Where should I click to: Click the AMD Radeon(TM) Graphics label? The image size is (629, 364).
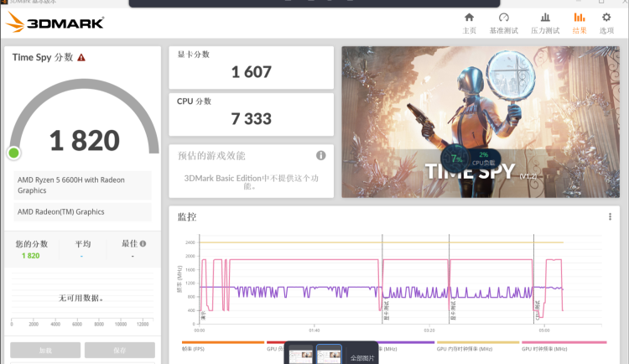82,212
